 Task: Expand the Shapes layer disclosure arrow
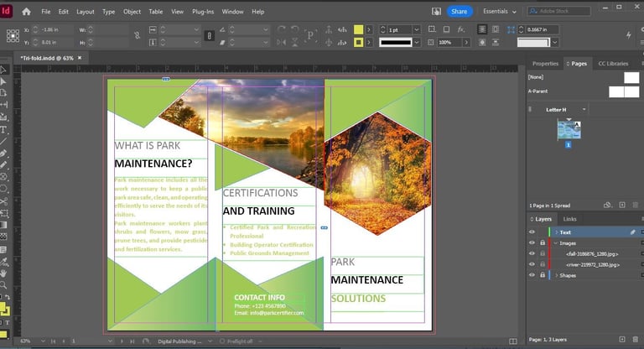click(555, 274)
